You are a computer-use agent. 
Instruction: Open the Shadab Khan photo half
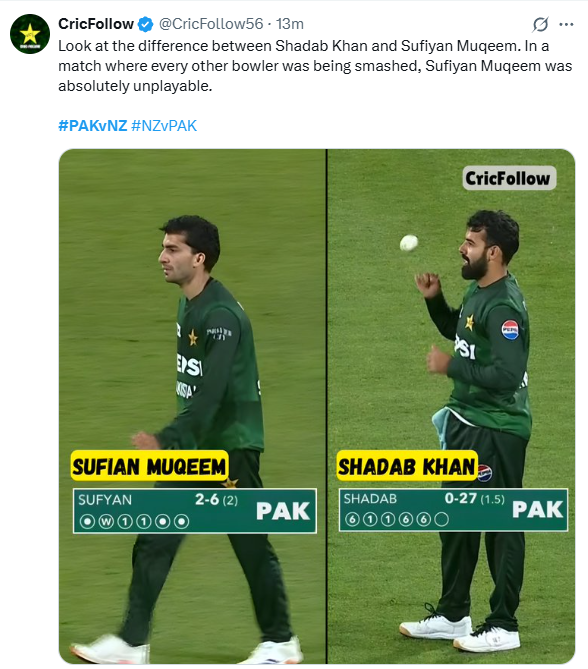[451, 406]
